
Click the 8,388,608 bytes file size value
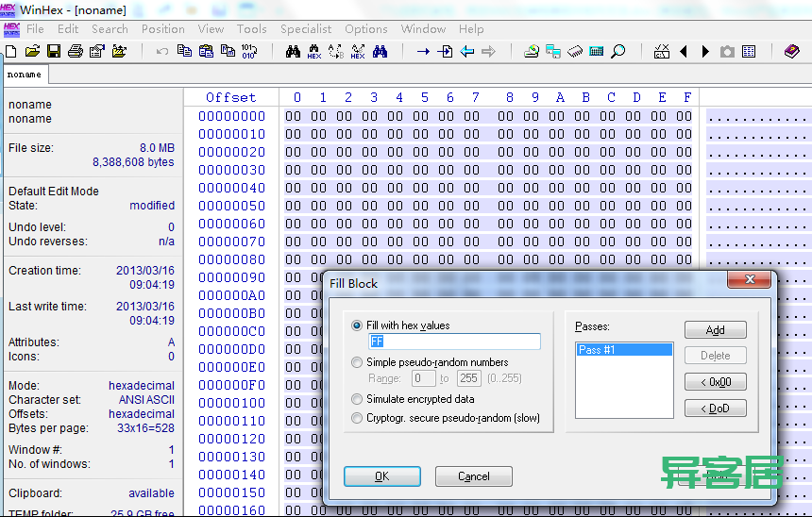[133, 162]
